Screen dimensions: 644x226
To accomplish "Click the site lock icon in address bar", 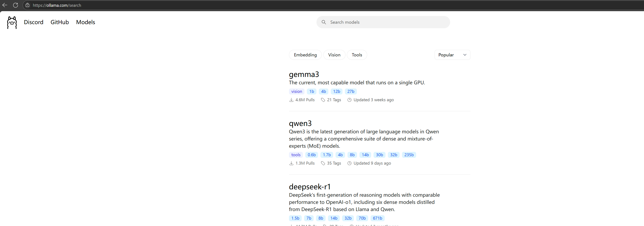I will click(x=27, y=5).
